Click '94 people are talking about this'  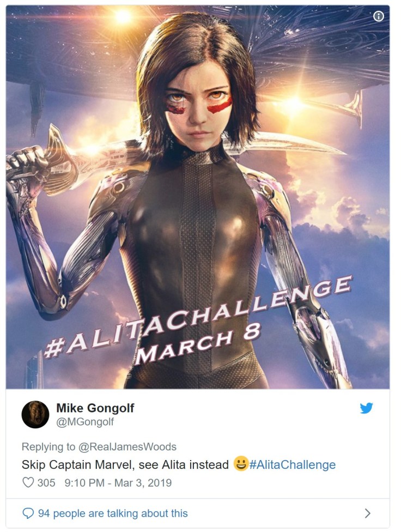[x=113, y=513]
